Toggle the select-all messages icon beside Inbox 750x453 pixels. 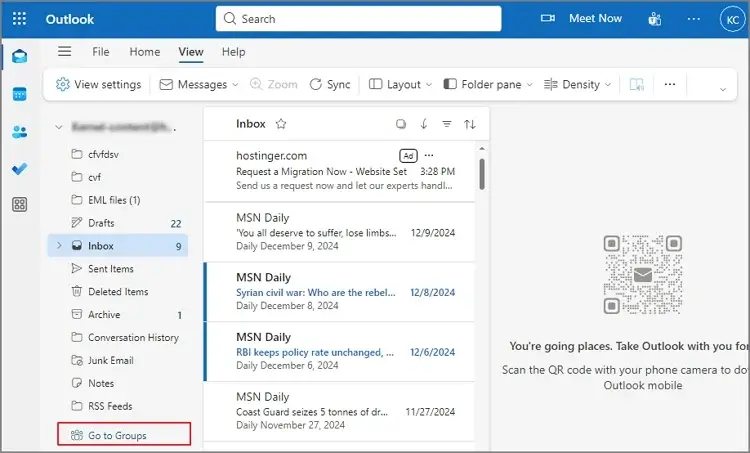tap(400, 124)
